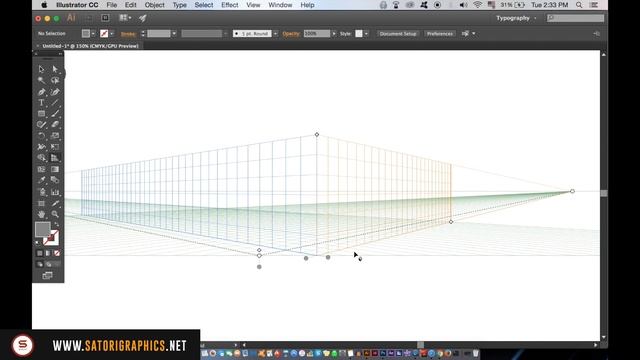Select the Magic Wand tool
Viewport: 640px width, 360px height.
point(42,80)
